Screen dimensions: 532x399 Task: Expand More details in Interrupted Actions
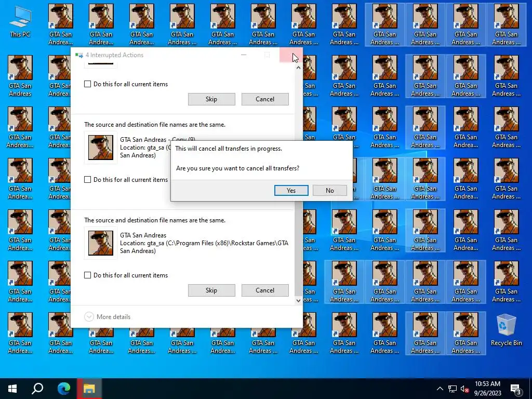(x=107, y=316)
